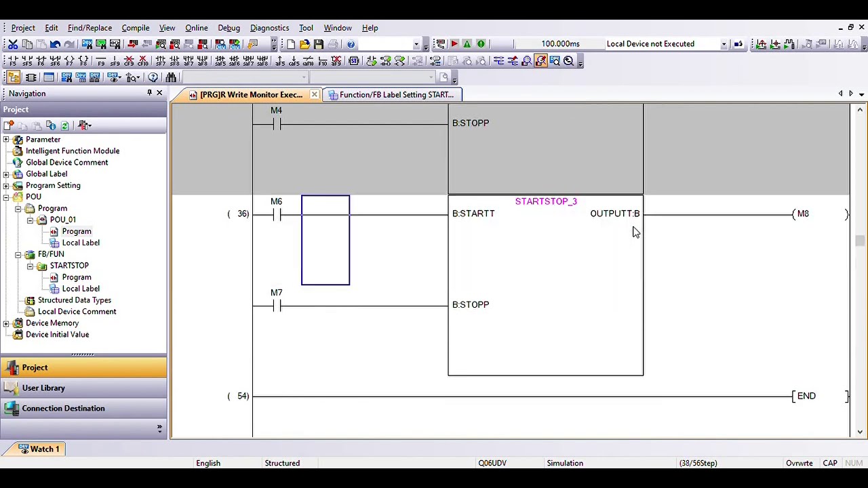Screen dimensions: 868x488
Task: Expand the Program Setting tree node
Action: pyautogui.click(x=6, y=186)
